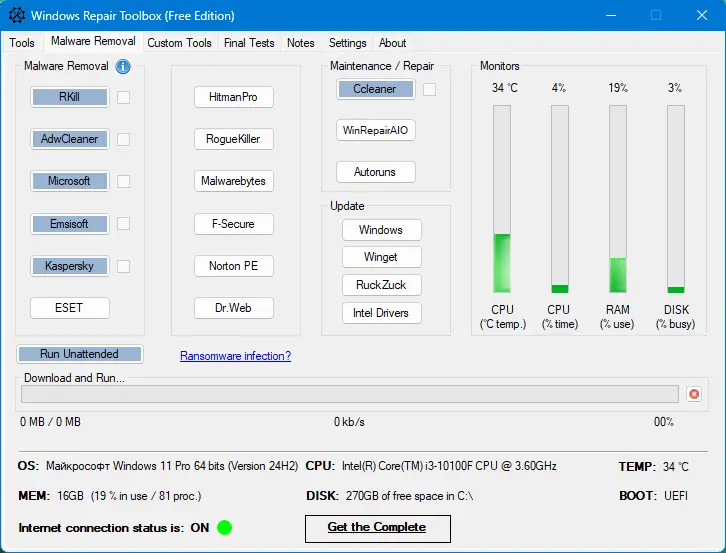Image resolution: width=726 pixels, height=553 pixels.
Task: Click the CPU % time monitor bar
Action: click(560, 199)
